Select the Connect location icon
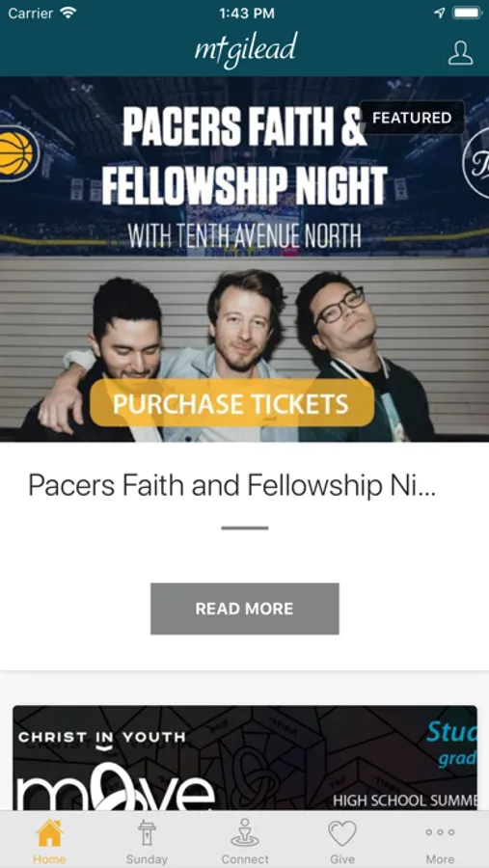This screenshot has width=489, height=868. pyautogui.click(x=245, y=832)
